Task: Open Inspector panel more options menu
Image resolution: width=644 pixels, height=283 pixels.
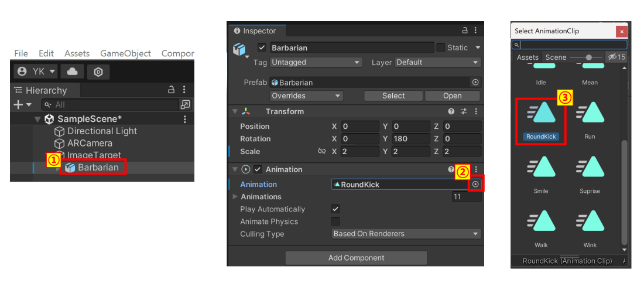Action: point(475,30)
